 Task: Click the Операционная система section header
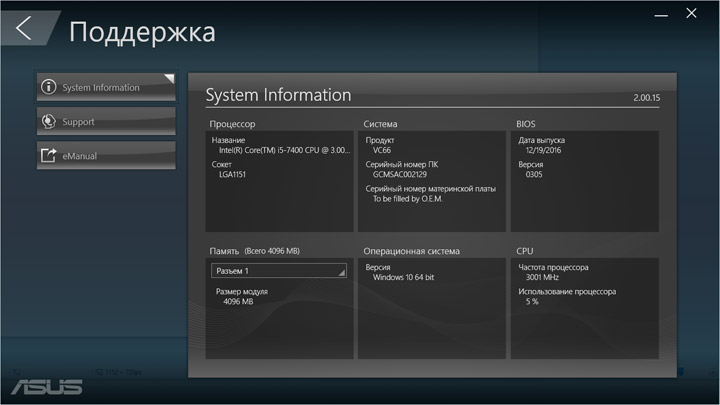(411, 251)
